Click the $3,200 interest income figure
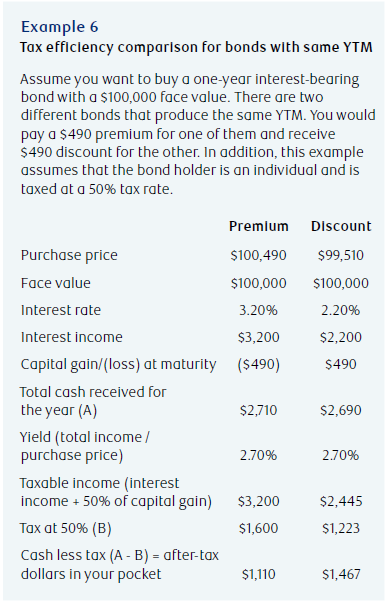The width and height of the screenshot is (388, 605). pyautogui.click(x=258, y=337)
